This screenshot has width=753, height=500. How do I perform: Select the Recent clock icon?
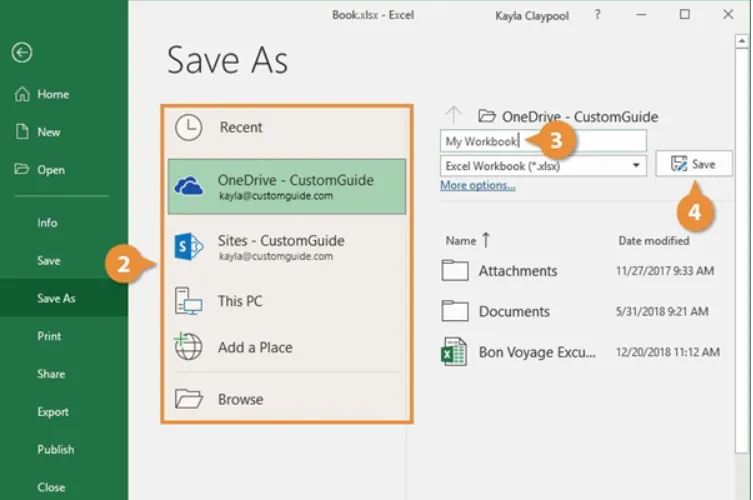click(x=188, y=127)
